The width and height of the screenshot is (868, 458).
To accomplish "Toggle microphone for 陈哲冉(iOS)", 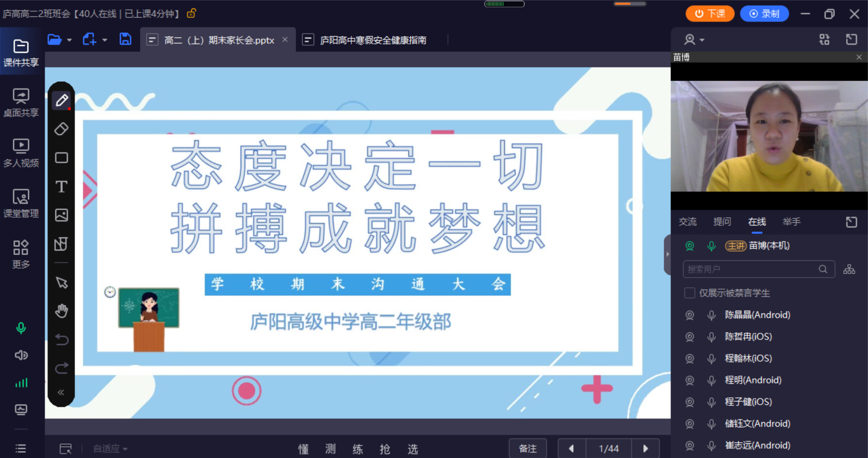I will tap(712, 337).
